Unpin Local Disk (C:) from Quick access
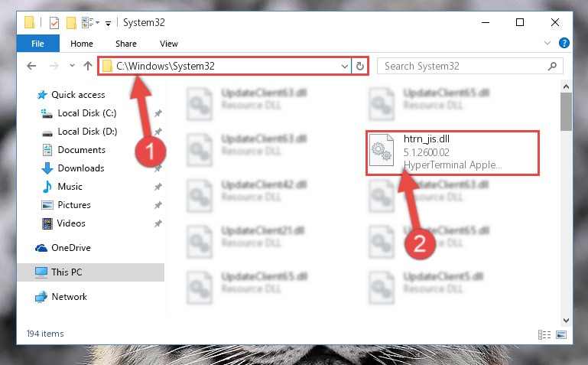This screenshot has height=365, width=588. pyautogui.click(x=158, y=113)
